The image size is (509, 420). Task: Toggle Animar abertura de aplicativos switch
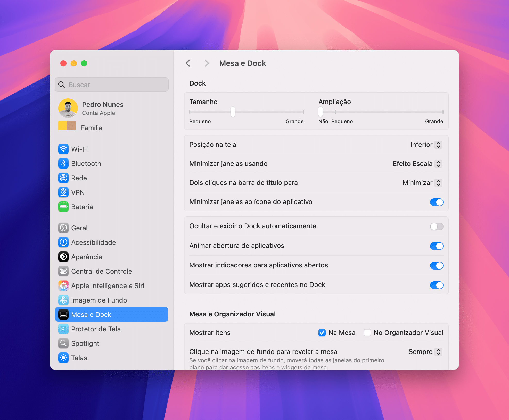pyautogui.click(x=437, y=246)
